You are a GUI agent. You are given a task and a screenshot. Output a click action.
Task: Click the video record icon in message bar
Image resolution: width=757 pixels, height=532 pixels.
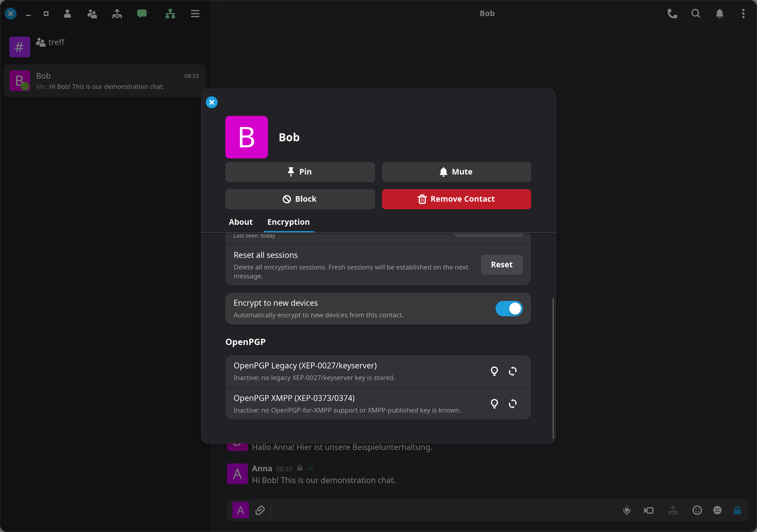click(649, 510)
